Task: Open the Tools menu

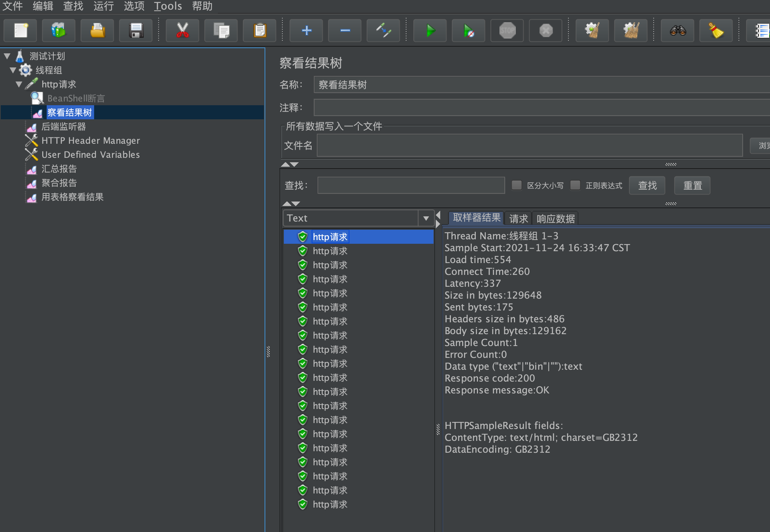Action: pos(168,6)
